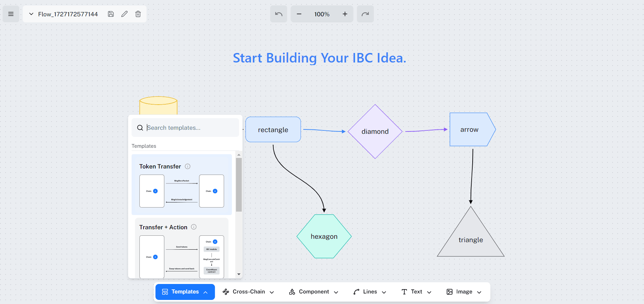Focus the Search templates field
The width and height of the screenshot is (644, 304).
point(185,128)
